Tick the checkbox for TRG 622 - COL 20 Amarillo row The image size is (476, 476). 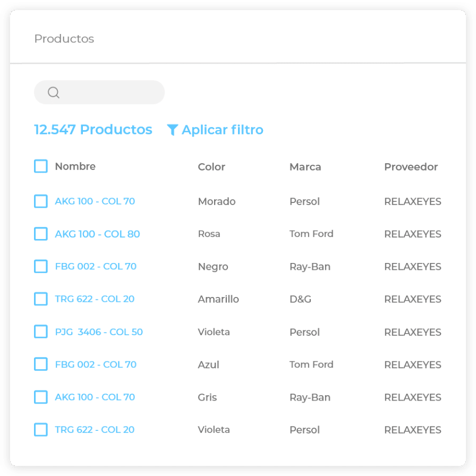pos(41,299)
